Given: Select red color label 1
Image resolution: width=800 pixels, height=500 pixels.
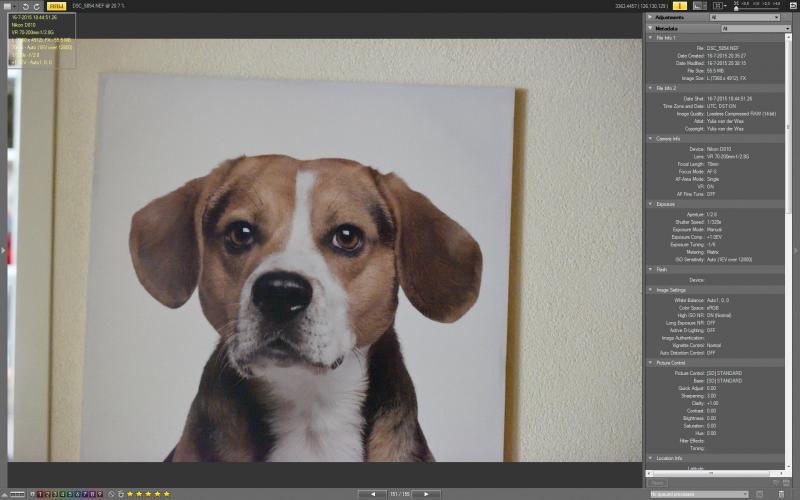Looking at the screenshot, I should pyautogui.click(x=40, y=494).
